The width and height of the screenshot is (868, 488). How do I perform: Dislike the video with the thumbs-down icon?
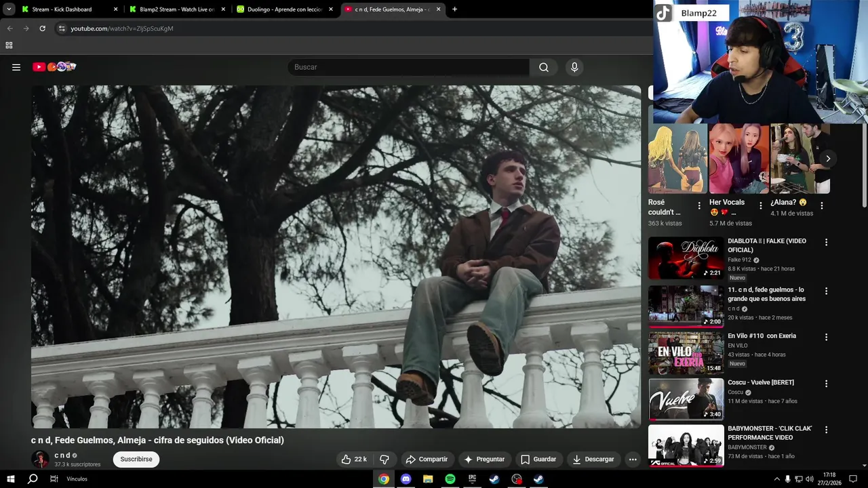(384, 459)
